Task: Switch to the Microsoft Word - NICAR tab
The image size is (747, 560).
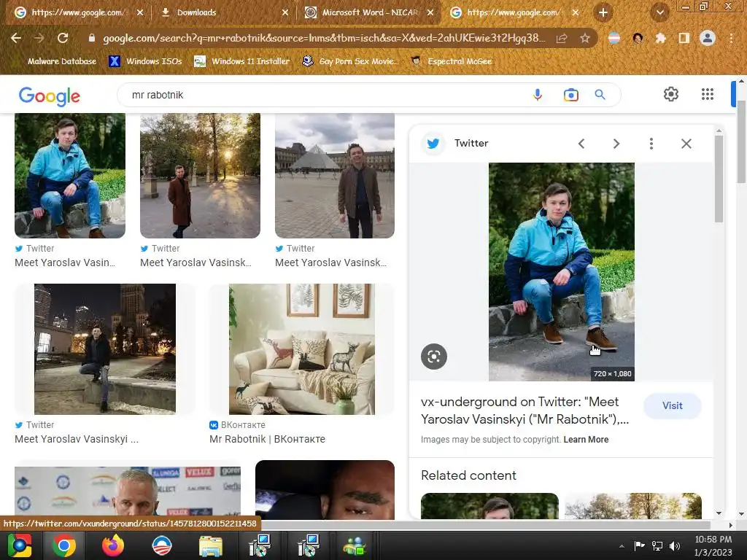Action: [368, 12]
